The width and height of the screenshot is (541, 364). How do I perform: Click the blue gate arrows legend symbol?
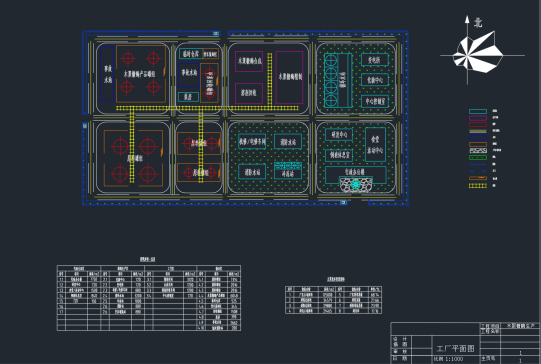(x=478, y=171)
